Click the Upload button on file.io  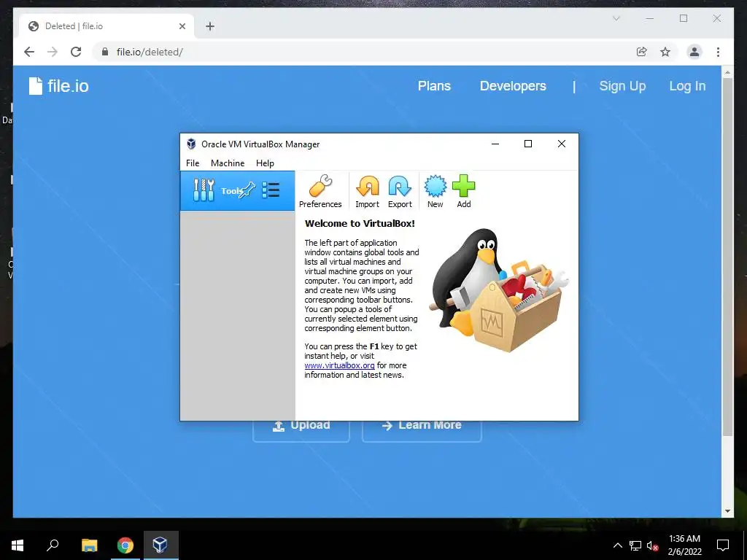coord(301,431)
